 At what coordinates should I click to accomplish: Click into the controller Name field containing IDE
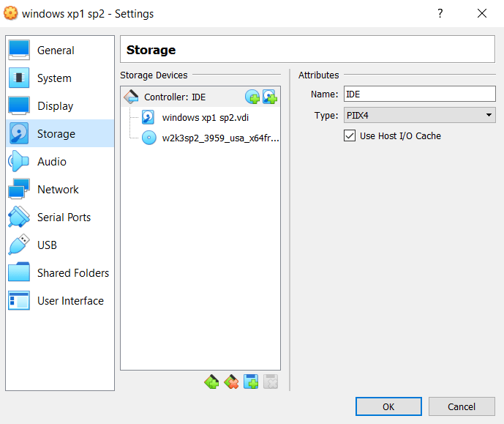pos(419,94)
